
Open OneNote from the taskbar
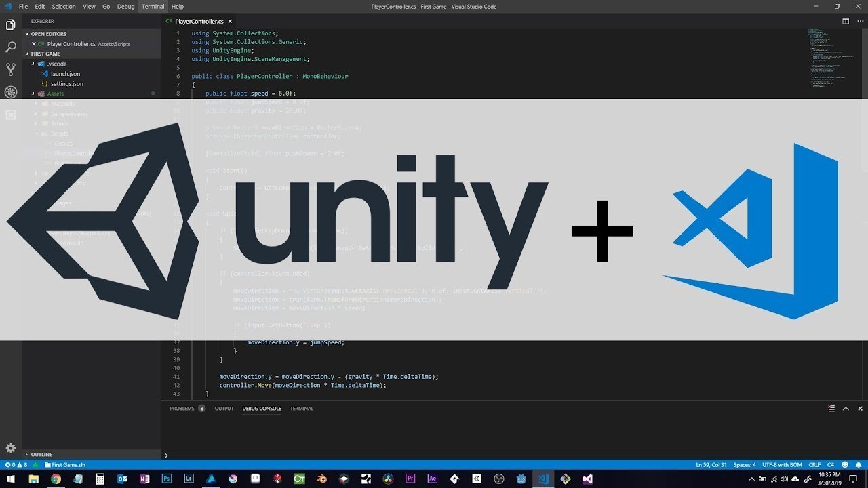pyautogui.click(x=144, y=479)
